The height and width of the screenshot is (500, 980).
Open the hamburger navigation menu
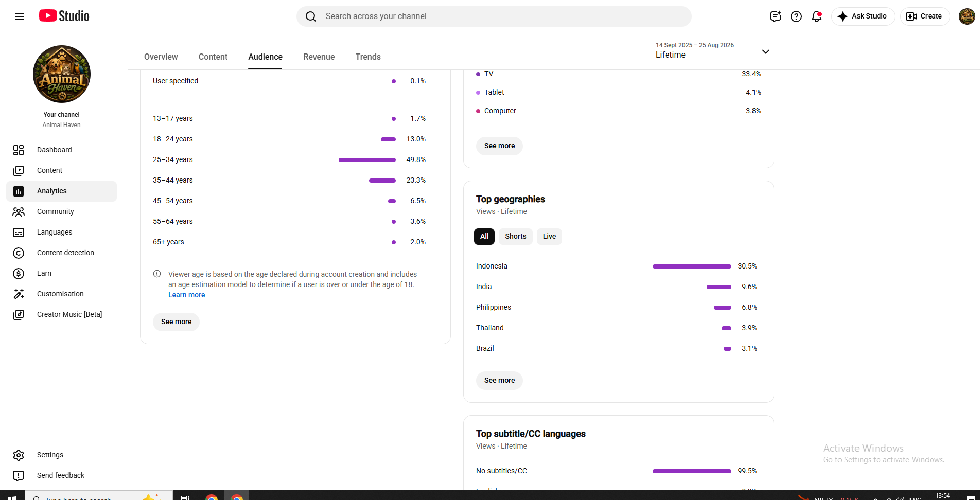click(20, 16)
